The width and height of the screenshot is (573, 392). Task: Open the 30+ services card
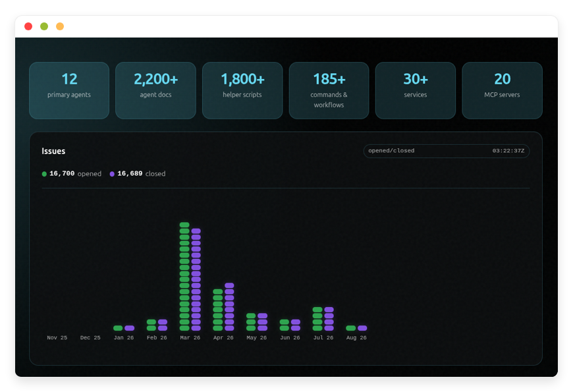416,90
